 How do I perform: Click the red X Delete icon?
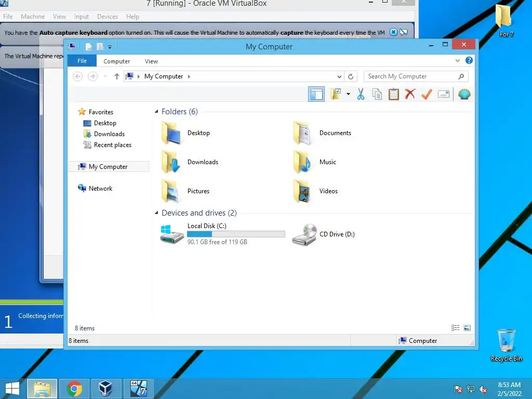[x=410, y=94]
